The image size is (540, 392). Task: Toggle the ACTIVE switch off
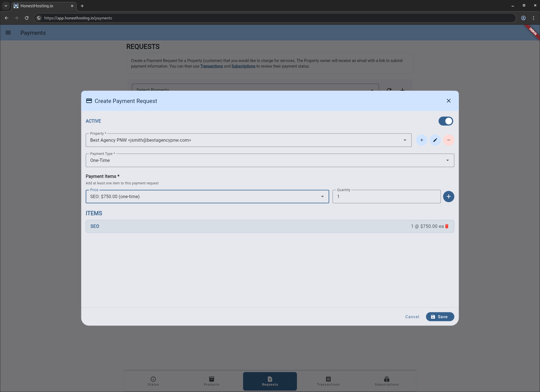tap(446, 121)
